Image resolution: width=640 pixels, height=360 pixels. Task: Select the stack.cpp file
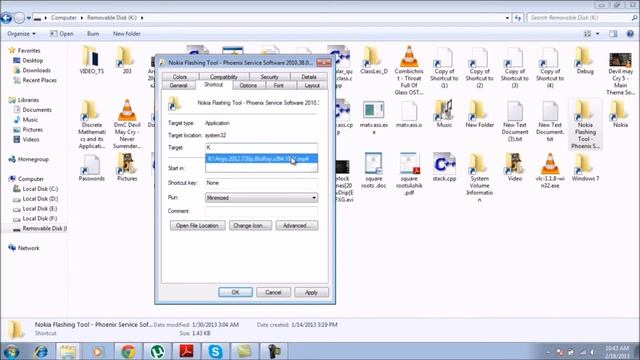[444, 167]
